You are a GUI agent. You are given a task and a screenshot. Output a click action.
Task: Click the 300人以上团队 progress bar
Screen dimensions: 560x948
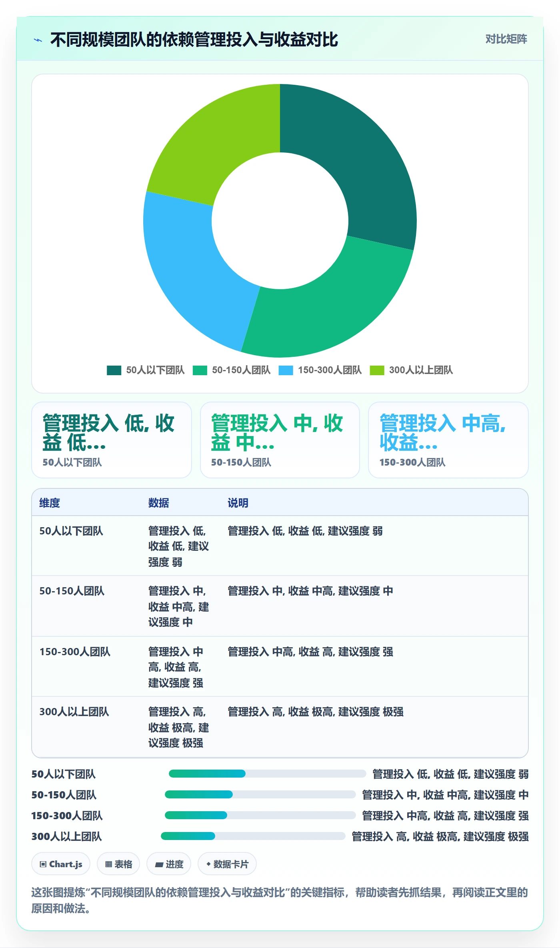(x=253, y=836)
